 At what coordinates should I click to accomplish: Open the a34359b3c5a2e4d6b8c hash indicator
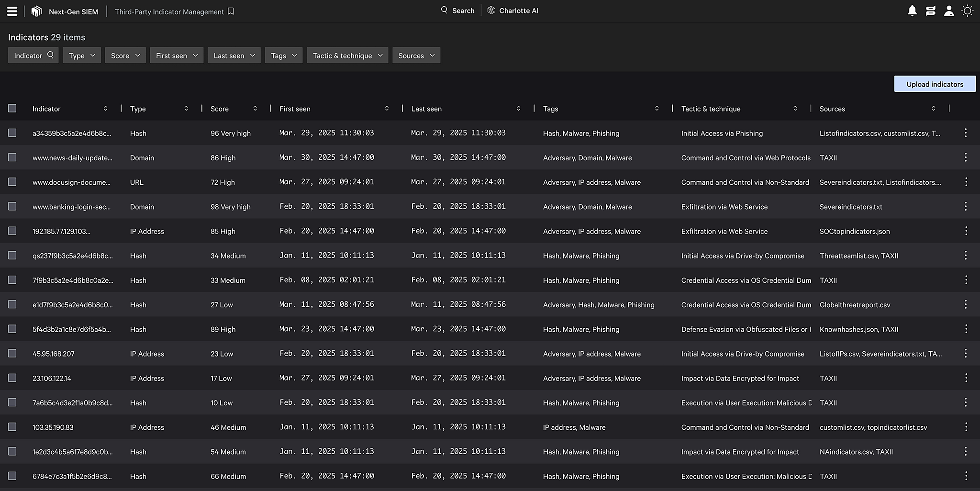72,134
